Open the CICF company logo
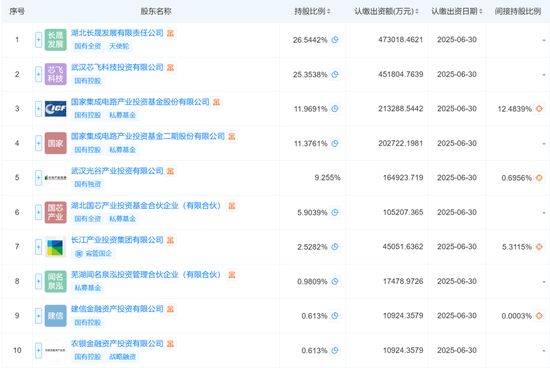 point(55,109)
